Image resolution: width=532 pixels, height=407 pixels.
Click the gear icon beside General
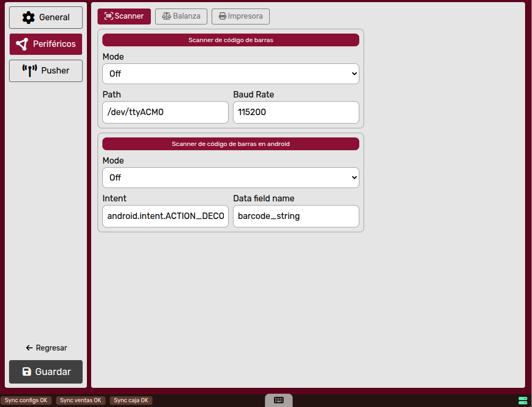coord(28,18)
